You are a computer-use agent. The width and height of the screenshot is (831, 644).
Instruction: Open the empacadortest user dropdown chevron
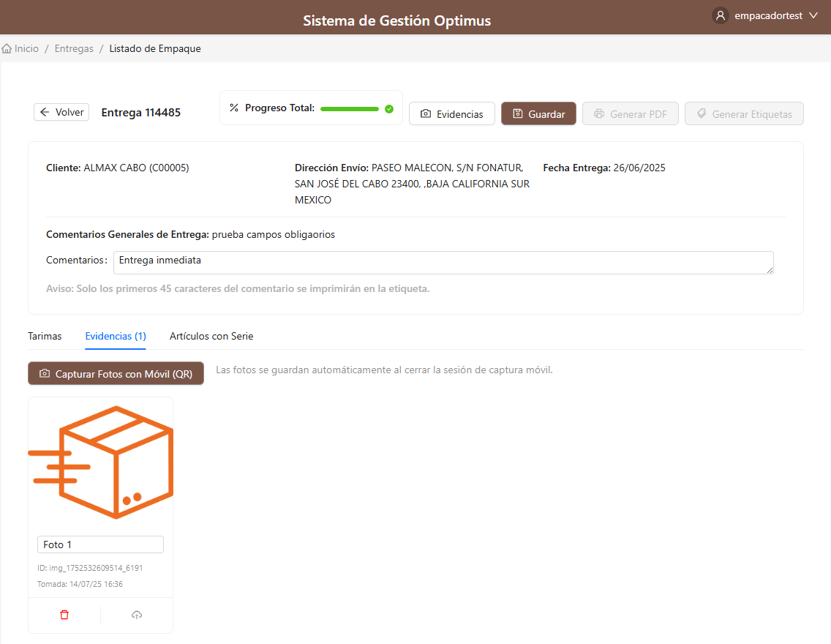pos(813,16)
